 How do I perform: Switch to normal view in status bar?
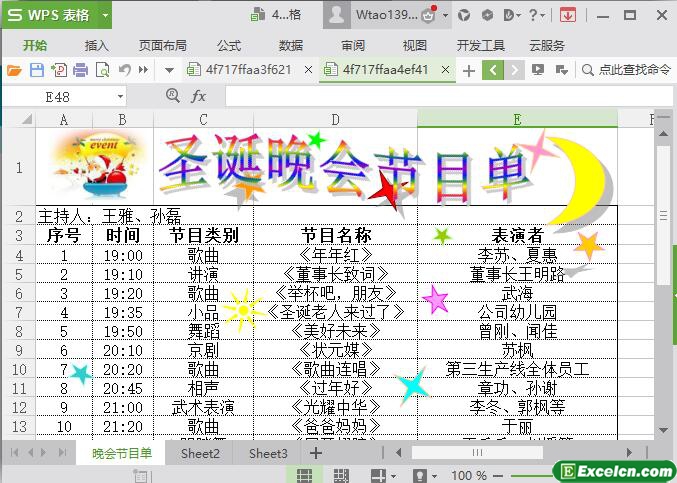[x=304, y=475]
